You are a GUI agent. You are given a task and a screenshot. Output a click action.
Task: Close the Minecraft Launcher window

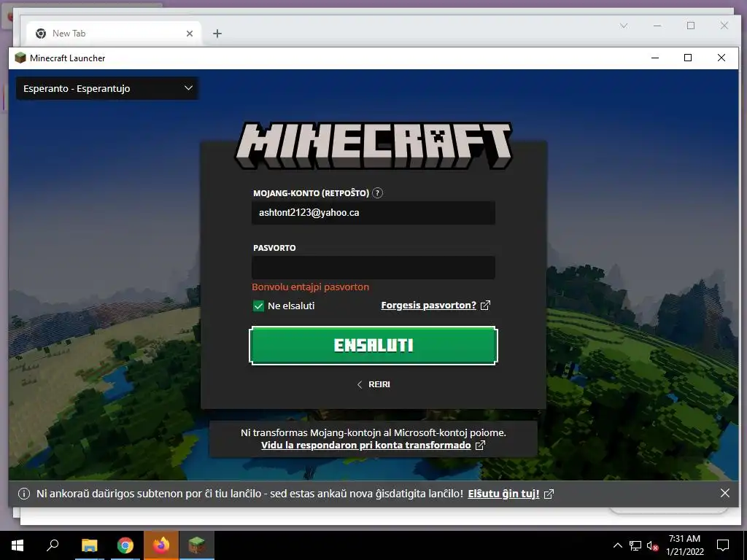click(721, 58)
